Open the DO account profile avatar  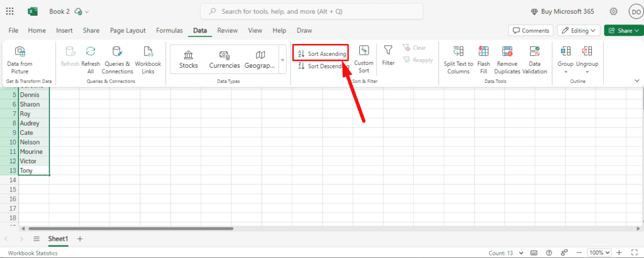pos(636,11)
